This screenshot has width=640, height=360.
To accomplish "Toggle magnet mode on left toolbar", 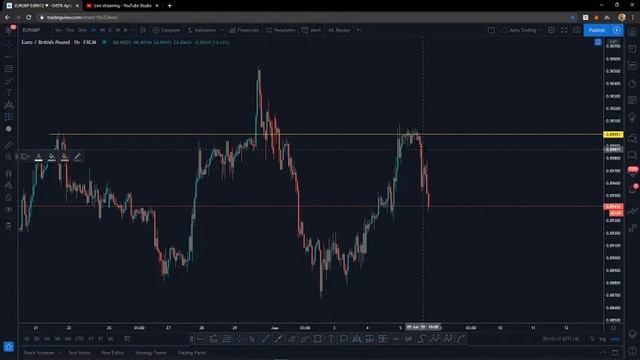I will click(9, 173).
